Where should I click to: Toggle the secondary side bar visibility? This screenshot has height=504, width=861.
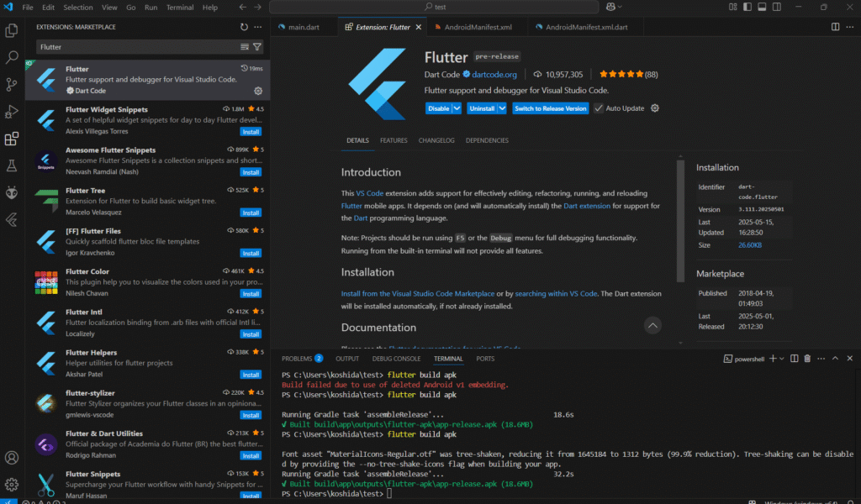(x=776, y=7)
